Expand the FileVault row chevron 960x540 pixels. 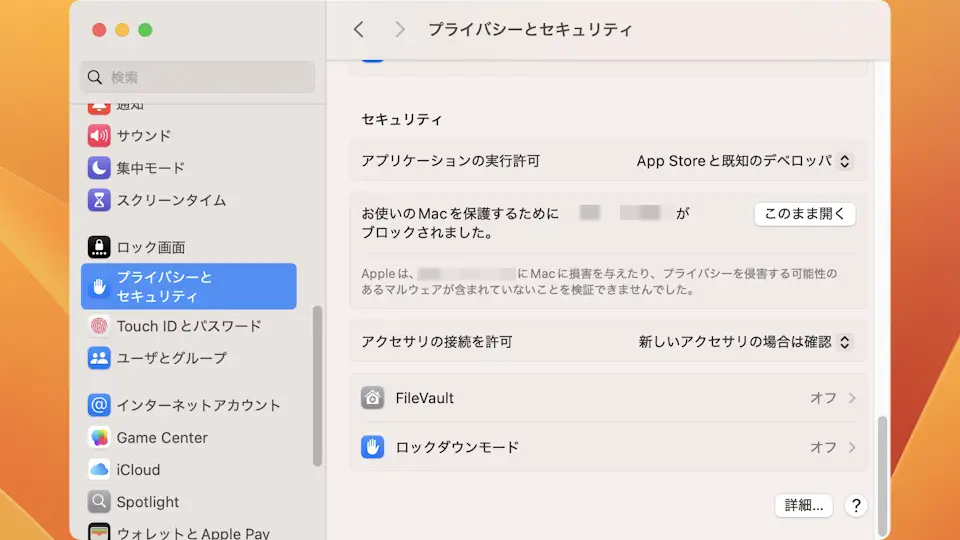[852, 398]
